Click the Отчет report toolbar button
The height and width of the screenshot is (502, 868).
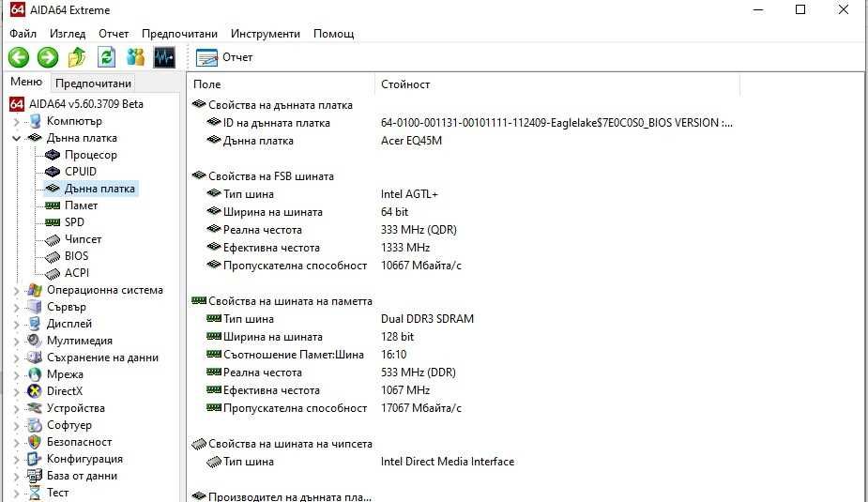[x=224, y=57]
